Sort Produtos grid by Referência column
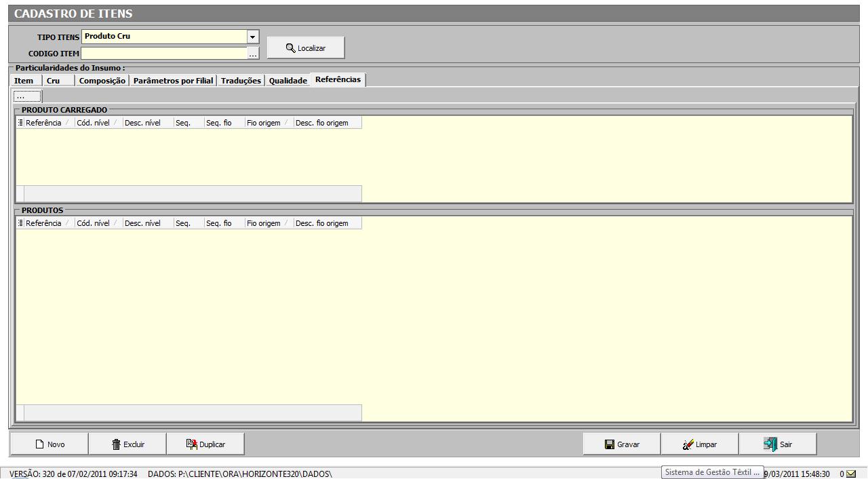Screen dimensions: 868x479 click(x=44, y=223)
